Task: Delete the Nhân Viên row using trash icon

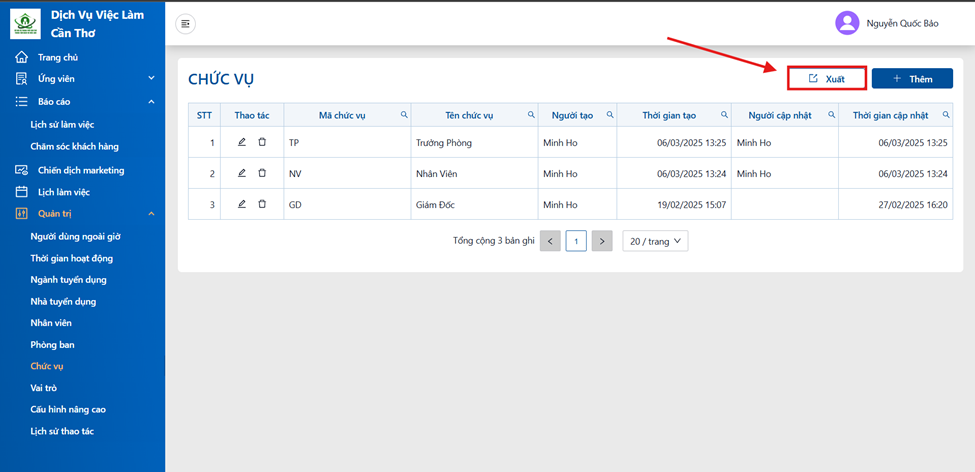Action: [262, 174]
